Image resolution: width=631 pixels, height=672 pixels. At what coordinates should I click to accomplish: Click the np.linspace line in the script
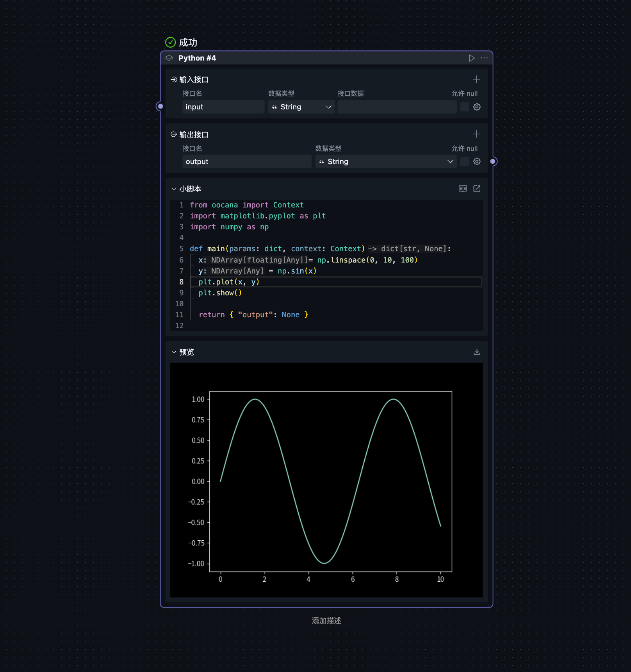coord(308,260)
